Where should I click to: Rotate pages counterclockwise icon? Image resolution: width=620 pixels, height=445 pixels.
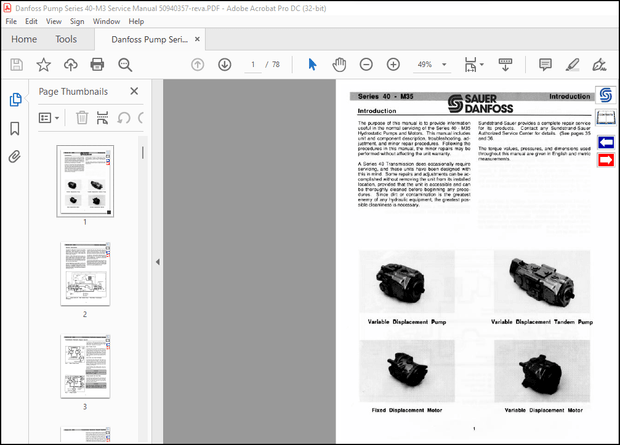pos(123,118)
